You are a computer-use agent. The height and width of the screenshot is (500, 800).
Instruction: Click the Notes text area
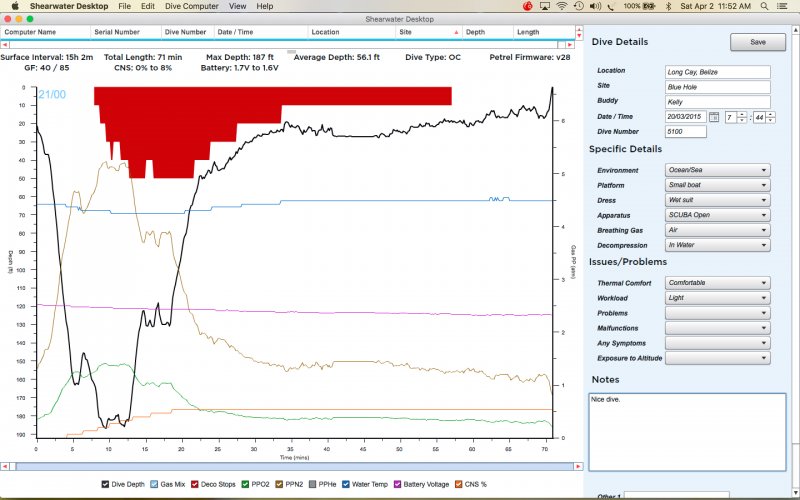tap(687, 432)
